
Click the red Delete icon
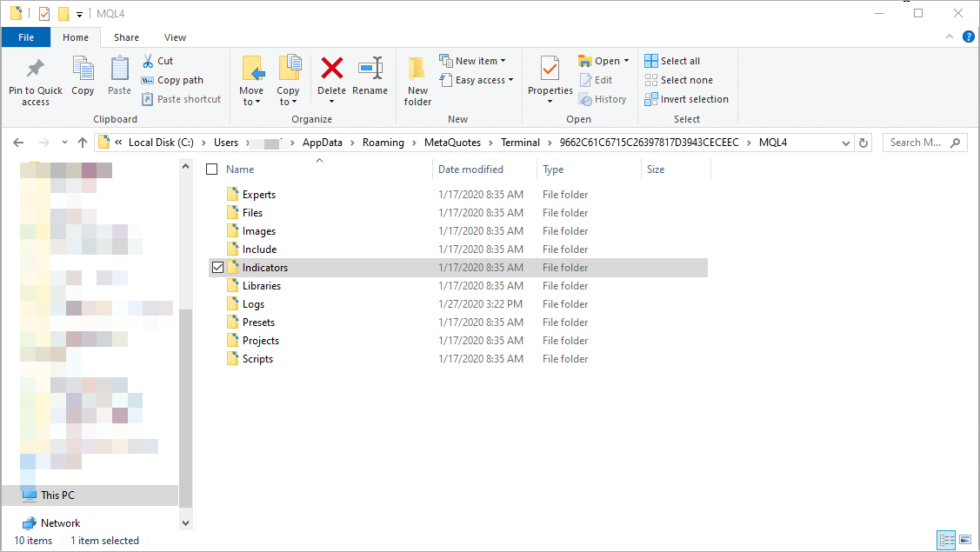(x=332, y=68)
